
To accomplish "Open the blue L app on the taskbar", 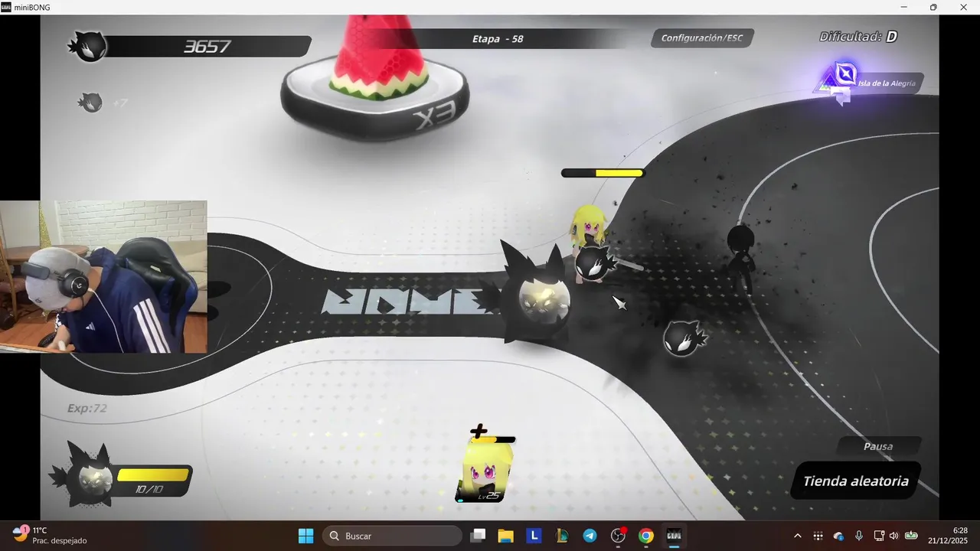I will tap(534, 536).
